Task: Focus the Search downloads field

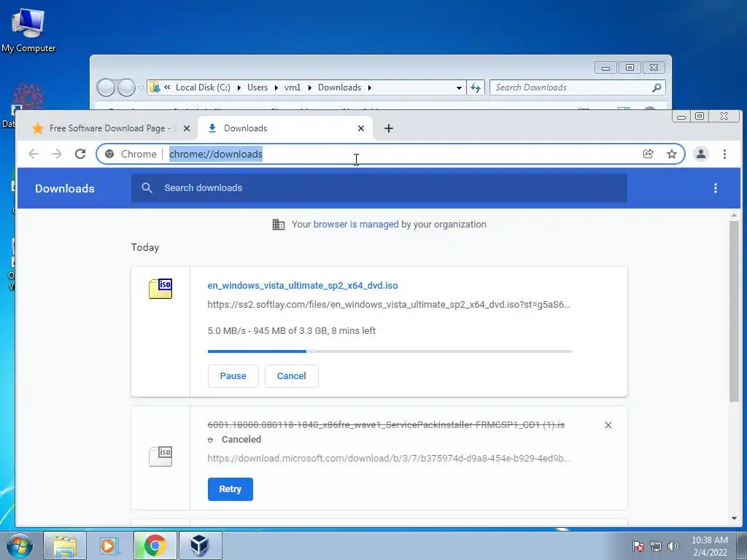Action: (x=379, y=188)
